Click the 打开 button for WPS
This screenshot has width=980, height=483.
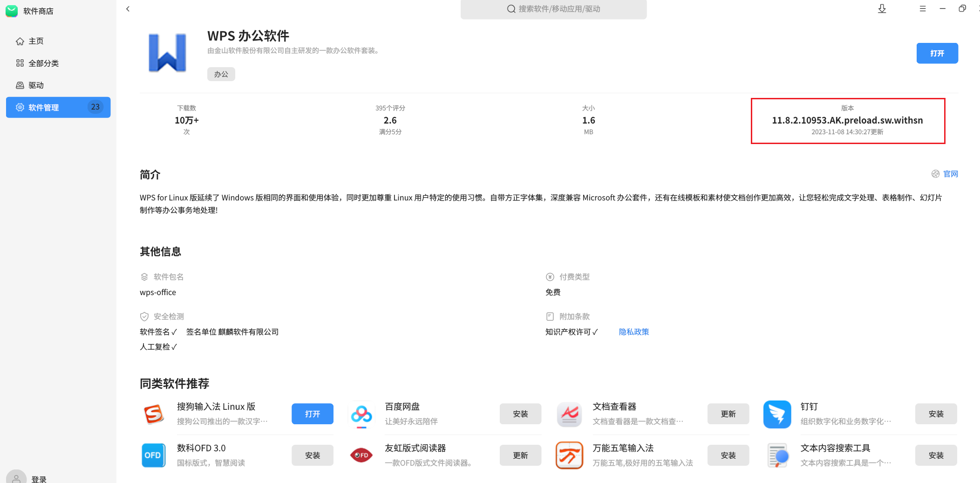coord(937,53)
